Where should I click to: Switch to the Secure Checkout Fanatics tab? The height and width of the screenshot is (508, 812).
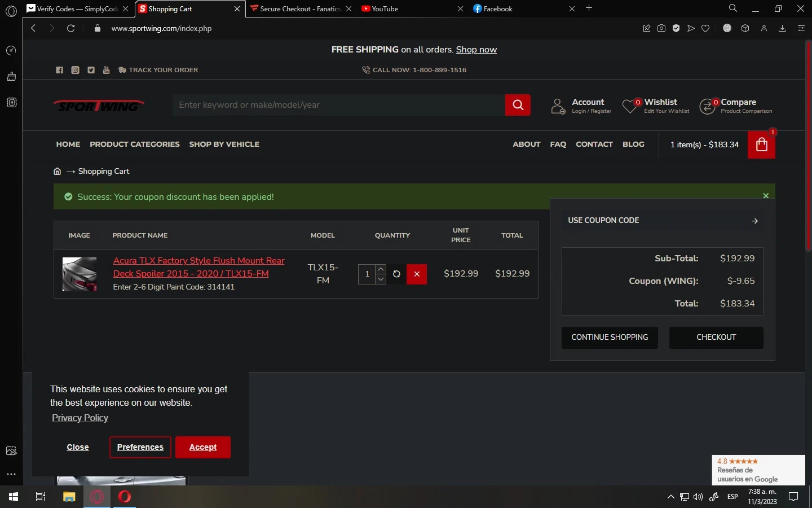click(x=301, y=8)
